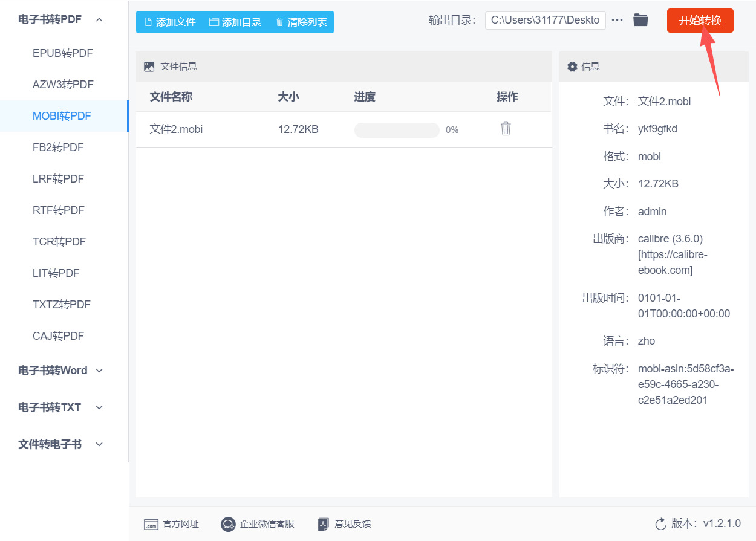756x541 pixels.
Task: Select TXTZ转PDF in sidebar
Action: 63,305
